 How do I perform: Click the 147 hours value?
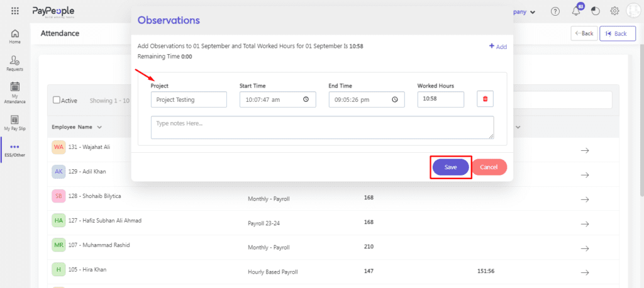369,271
